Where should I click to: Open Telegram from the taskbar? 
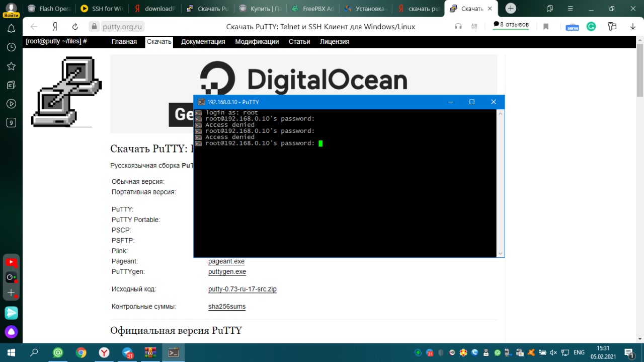[x=128, y=353]
